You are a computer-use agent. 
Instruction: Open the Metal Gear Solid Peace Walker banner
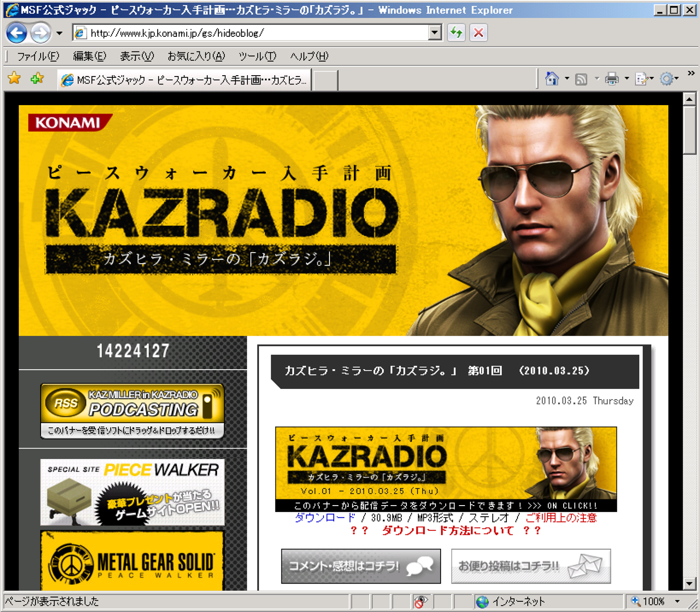click(x=133, y=561)
